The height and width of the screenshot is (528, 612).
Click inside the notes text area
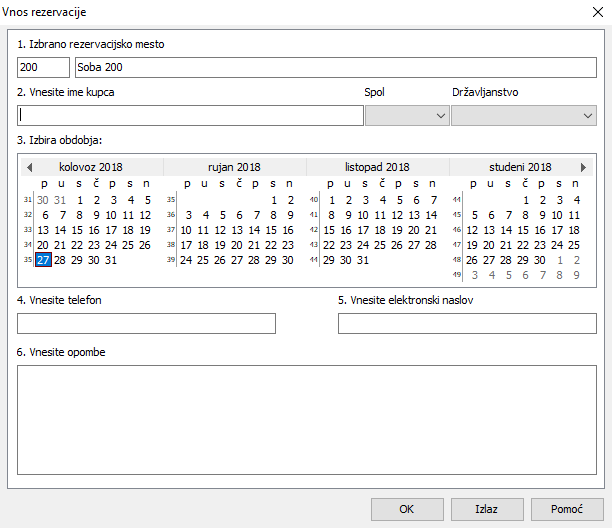(x=306, y=419)
